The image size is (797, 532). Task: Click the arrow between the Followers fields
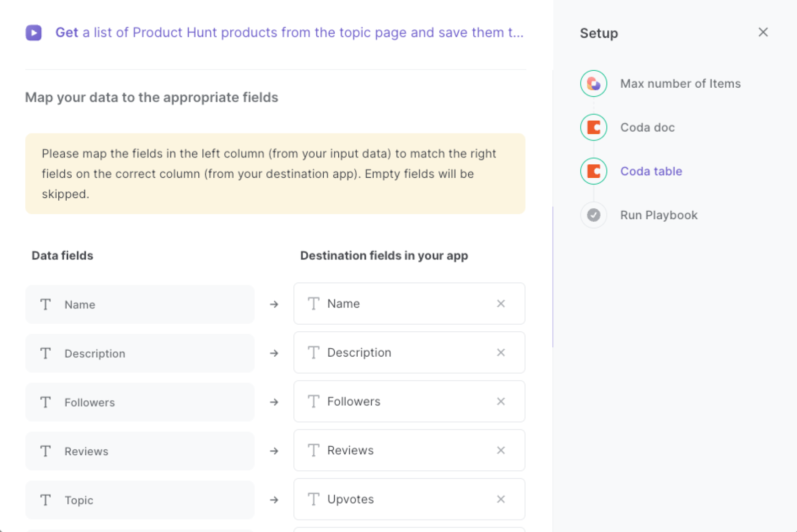[274, 402]
